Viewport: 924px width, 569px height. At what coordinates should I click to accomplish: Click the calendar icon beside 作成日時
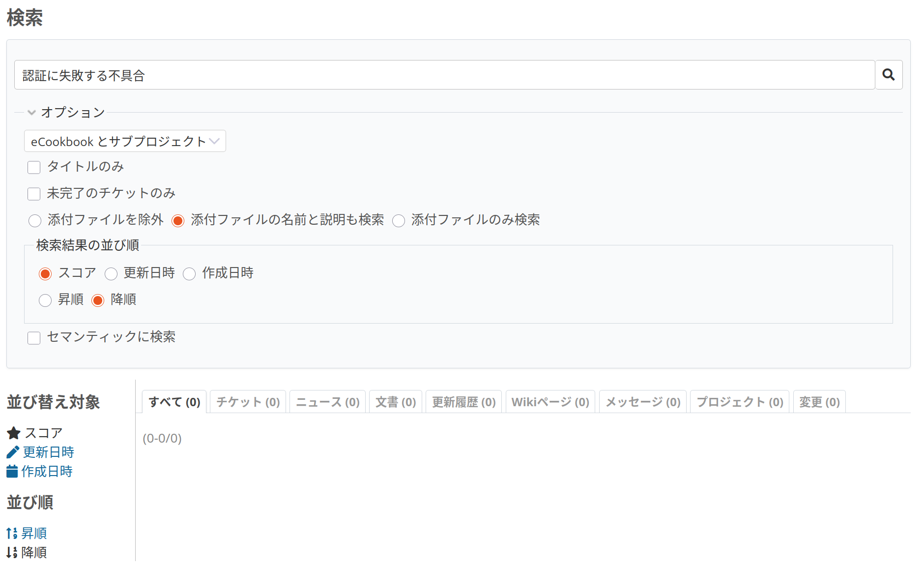[12, 471]
